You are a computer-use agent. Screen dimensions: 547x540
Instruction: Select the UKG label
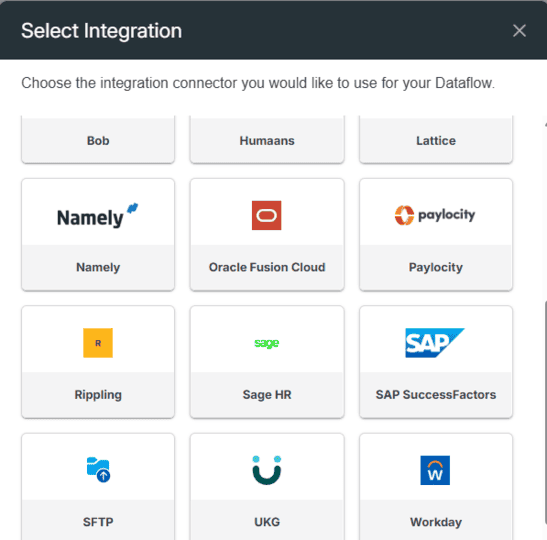(267, 522)
